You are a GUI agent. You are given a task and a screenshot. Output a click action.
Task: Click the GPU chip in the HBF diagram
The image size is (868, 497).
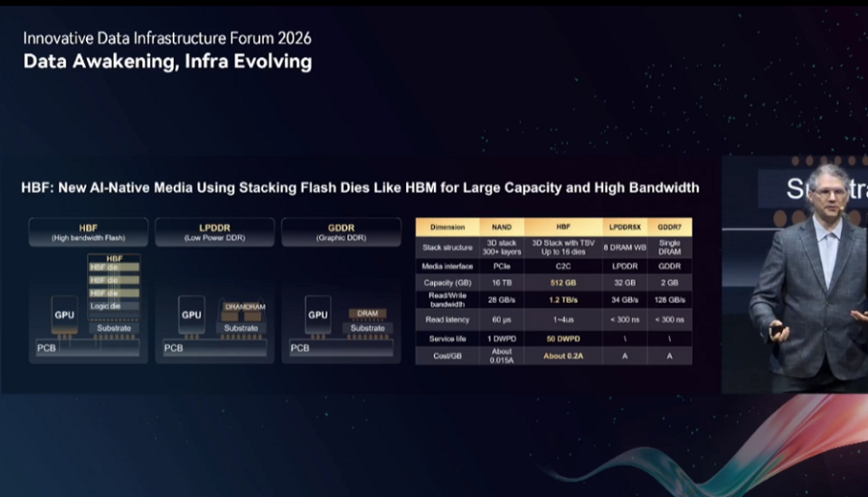[64, 314]
